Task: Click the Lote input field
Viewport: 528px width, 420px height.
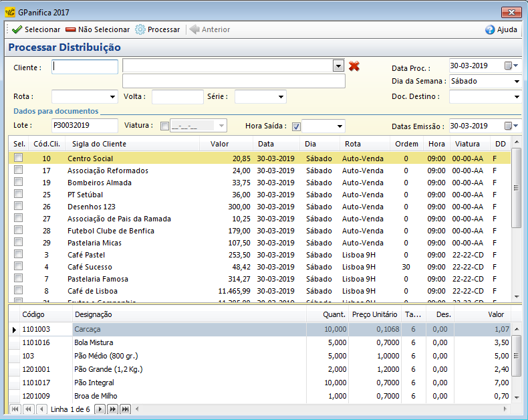Action: (x=84, y=125)
